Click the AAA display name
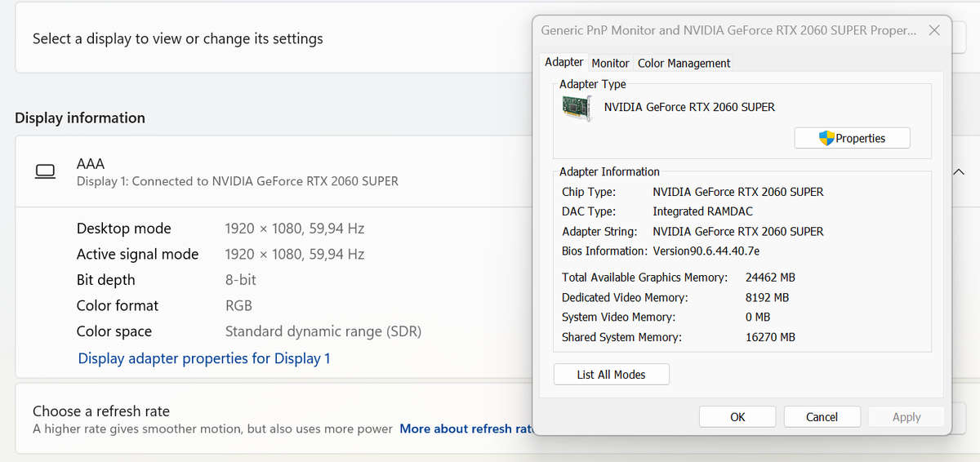This screenshot has width=980, height=462. coord(91,164)
